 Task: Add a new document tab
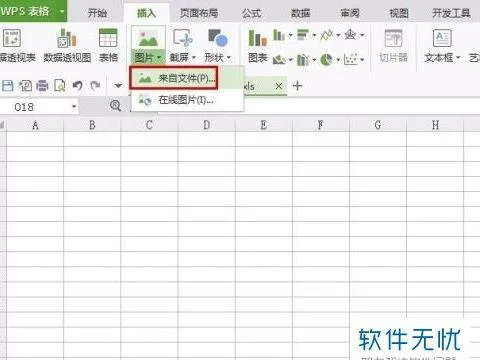(x=297, y=86)
